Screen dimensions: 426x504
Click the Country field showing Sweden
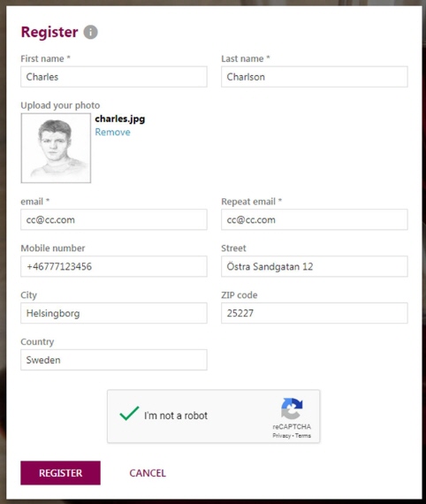pyautogui.click(x=114, y=360)
